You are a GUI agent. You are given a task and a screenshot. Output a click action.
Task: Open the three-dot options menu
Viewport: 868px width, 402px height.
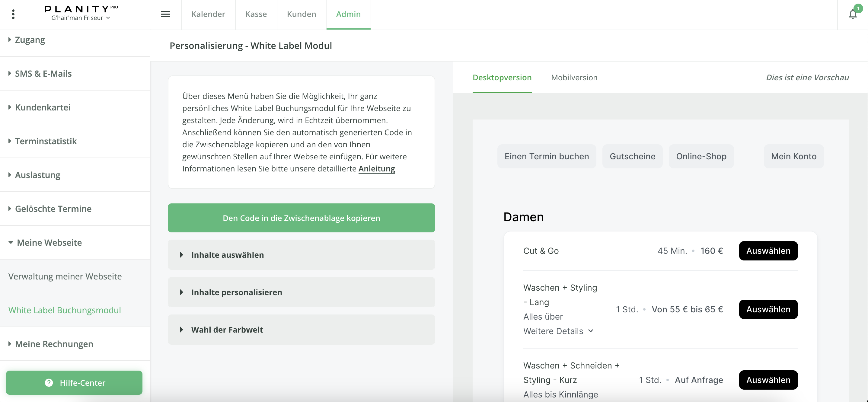tap(13, 14)
